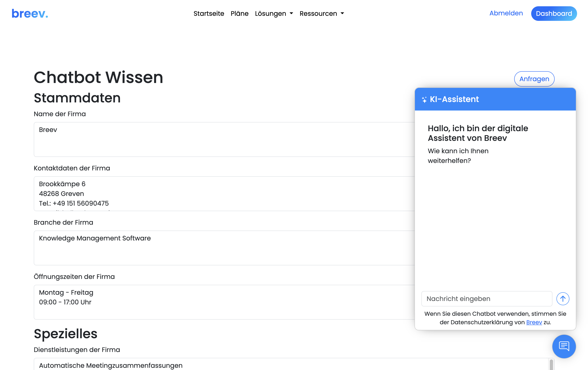This screenshot has height=370, width=588.
Task: Click the breev logo
Action: pyautogui.click(x=30, y=13)
